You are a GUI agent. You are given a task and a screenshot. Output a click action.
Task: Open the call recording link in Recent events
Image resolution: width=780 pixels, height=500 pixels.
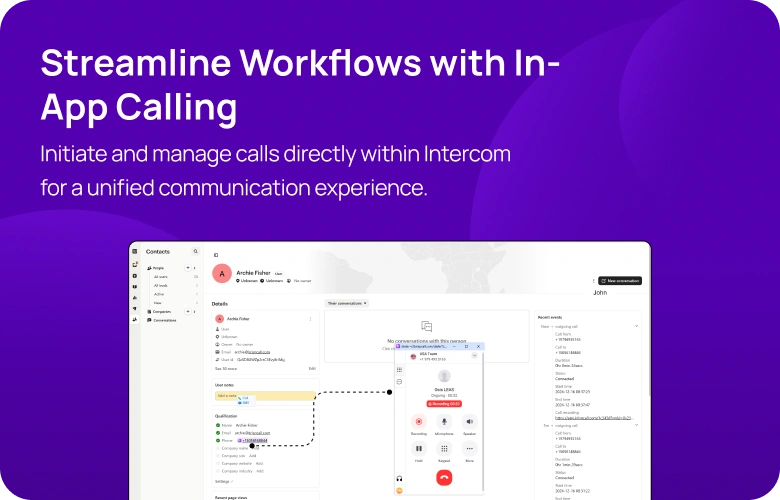[x=593, y=418]
